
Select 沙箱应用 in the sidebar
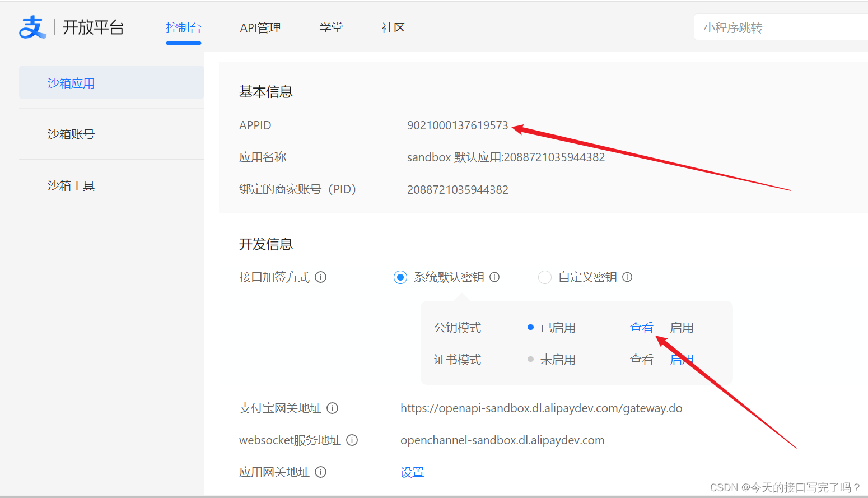(111, 82)
